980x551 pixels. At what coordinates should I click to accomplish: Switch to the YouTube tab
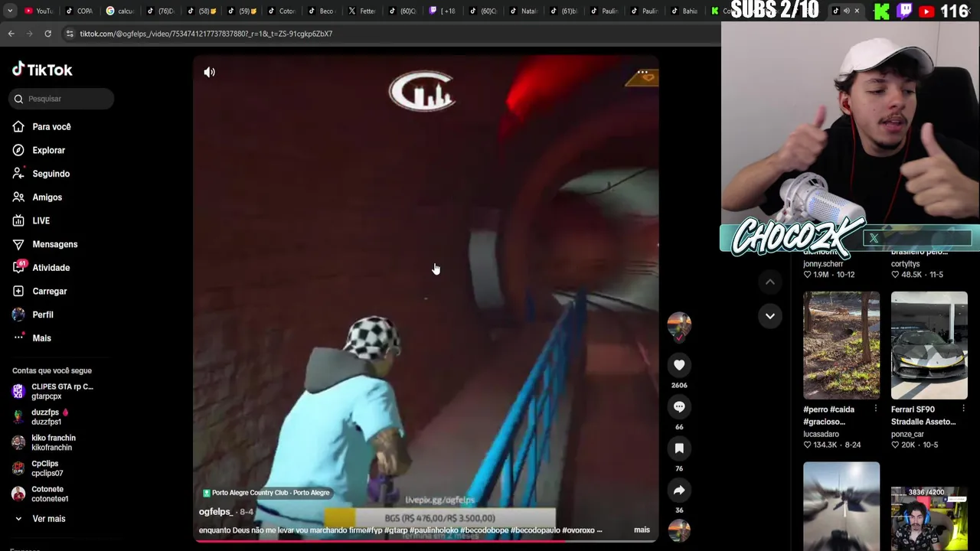tap(38, 11)
